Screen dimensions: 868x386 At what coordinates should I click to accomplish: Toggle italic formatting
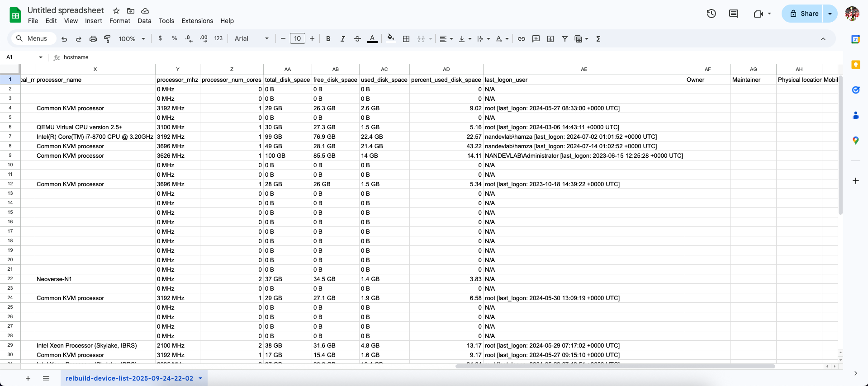[x=342, y=39]
